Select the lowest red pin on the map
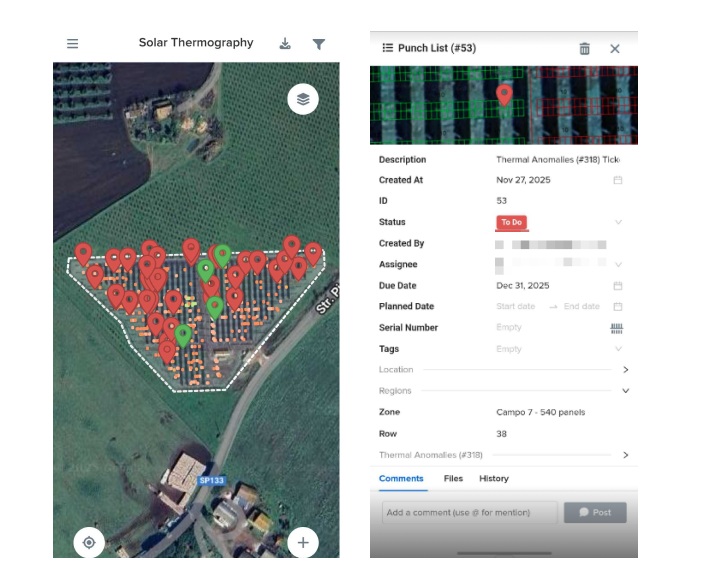Screen dimensions: 709x586 [167, 351]
